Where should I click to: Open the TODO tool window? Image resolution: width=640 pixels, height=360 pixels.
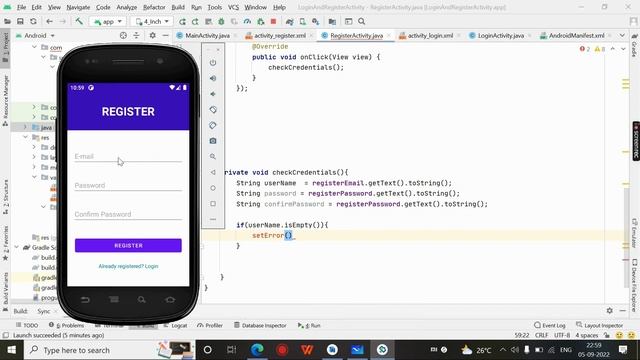[27, 325]
